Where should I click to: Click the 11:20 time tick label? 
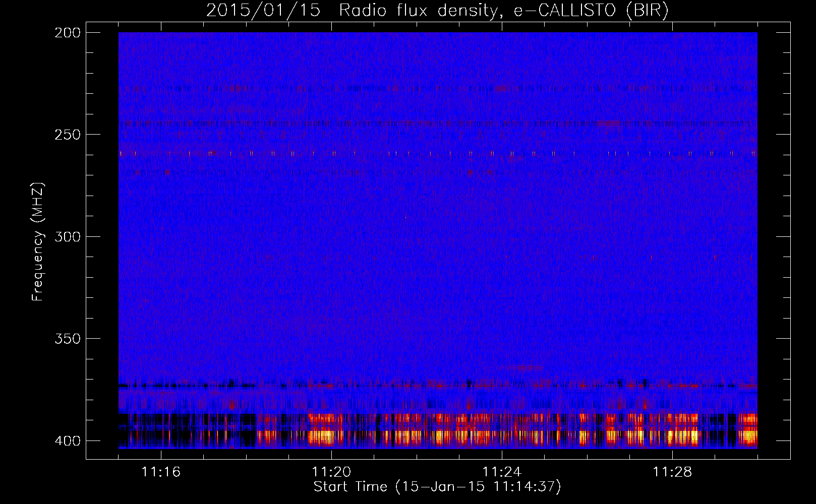pyautogui.click(x=331, y=472)
